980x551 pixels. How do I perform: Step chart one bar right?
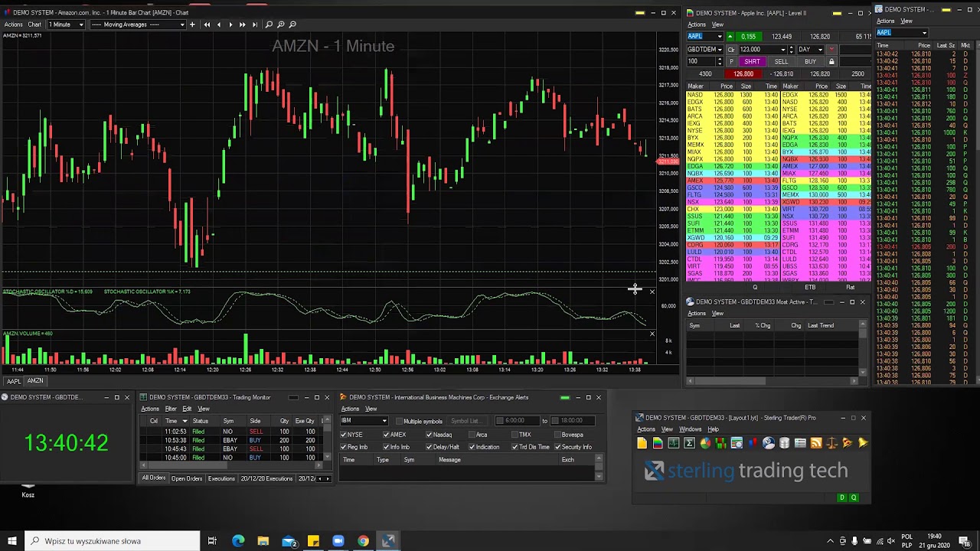click(x=231, y=24)
